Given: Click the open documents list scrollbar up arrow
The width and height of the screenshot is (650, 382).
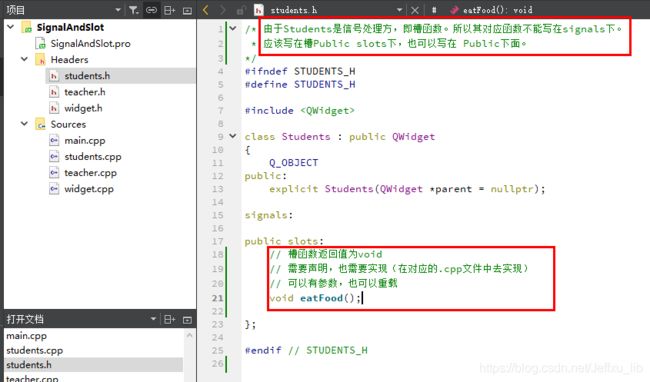Looking at the screenshot, I should point(189,335).
